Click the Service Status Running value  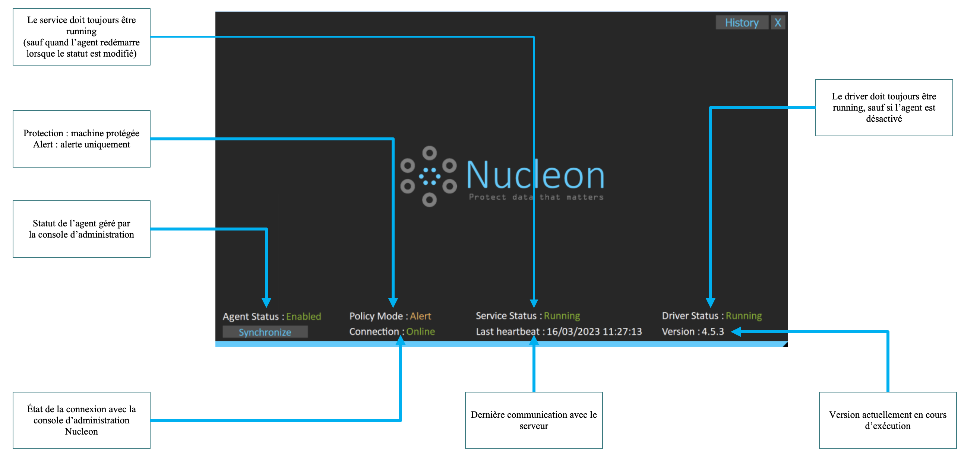click(562, 315)
